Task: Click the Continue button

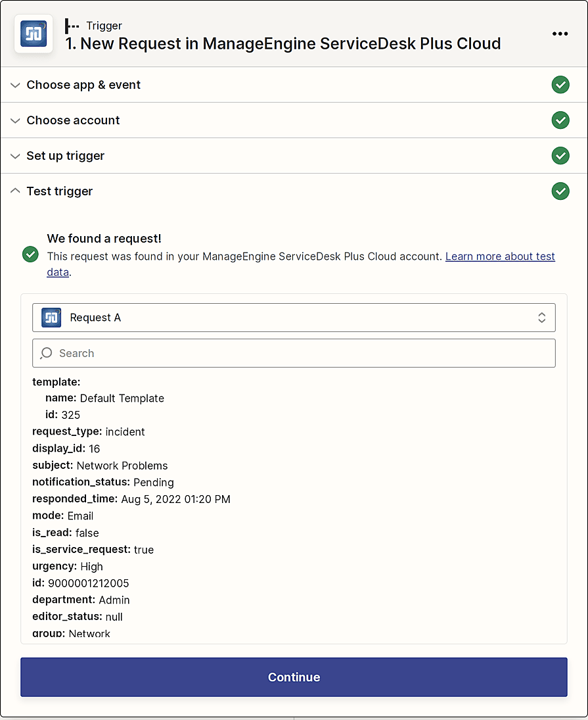Action: [294, 677]
